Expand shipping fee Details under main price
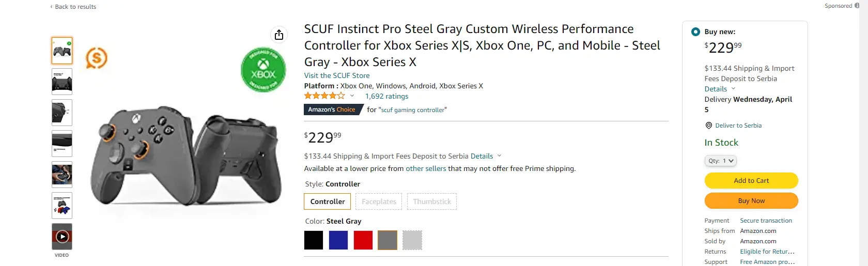The image size is (868, 266). click(486, 156)
